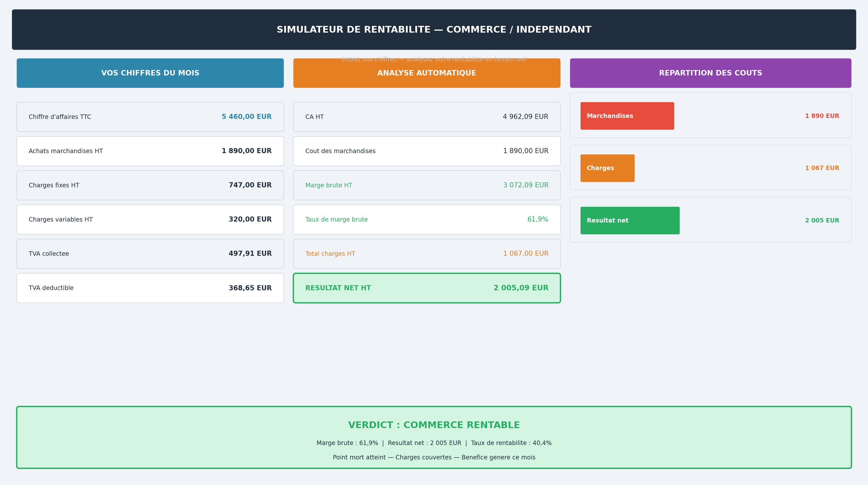Click the Cout des marchandises row
Screen dimensions: 868x485
(426, 151)
